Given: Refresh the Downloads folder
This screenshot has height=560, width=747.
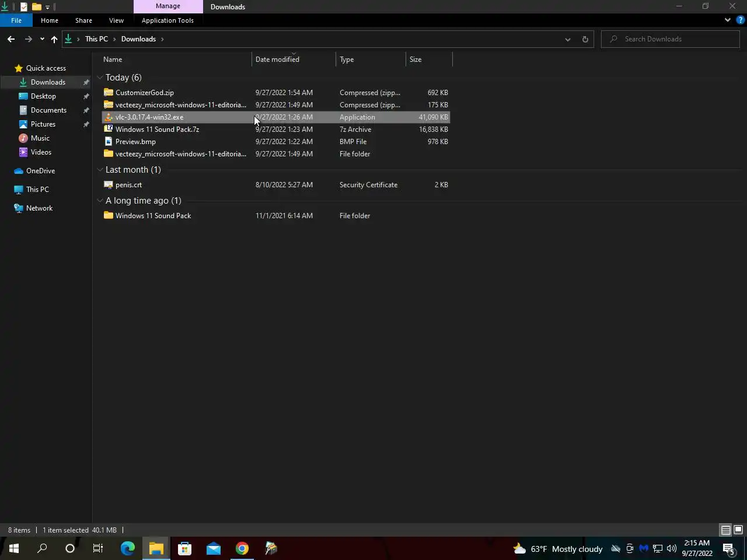Looking at the screenshot, I should pos(585,39).
